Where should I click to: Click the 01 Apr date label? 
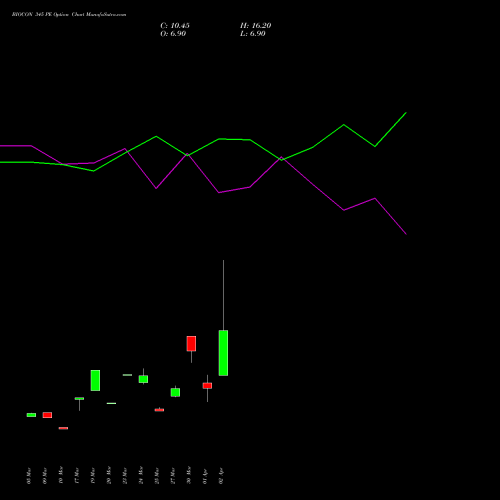point(205,476)
